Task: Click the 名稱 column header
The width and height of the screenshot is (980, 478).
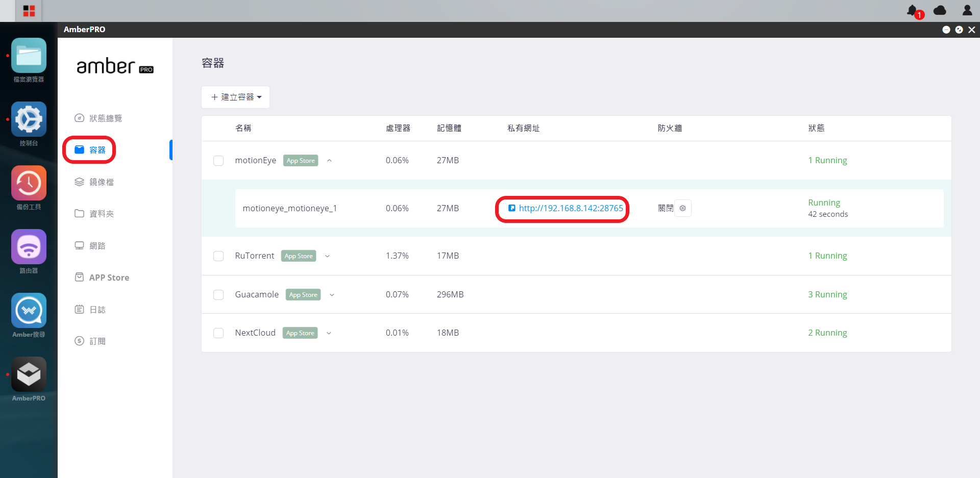Action: 243,128
